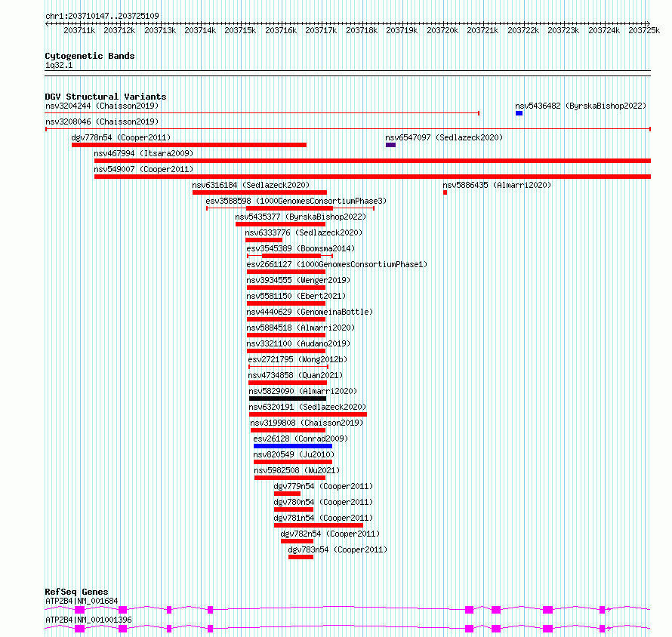Open the nsv6547097 (Sedlazeck2020) purple variant bar
Viewport: 672px width, 637px height.
[390, 145]
